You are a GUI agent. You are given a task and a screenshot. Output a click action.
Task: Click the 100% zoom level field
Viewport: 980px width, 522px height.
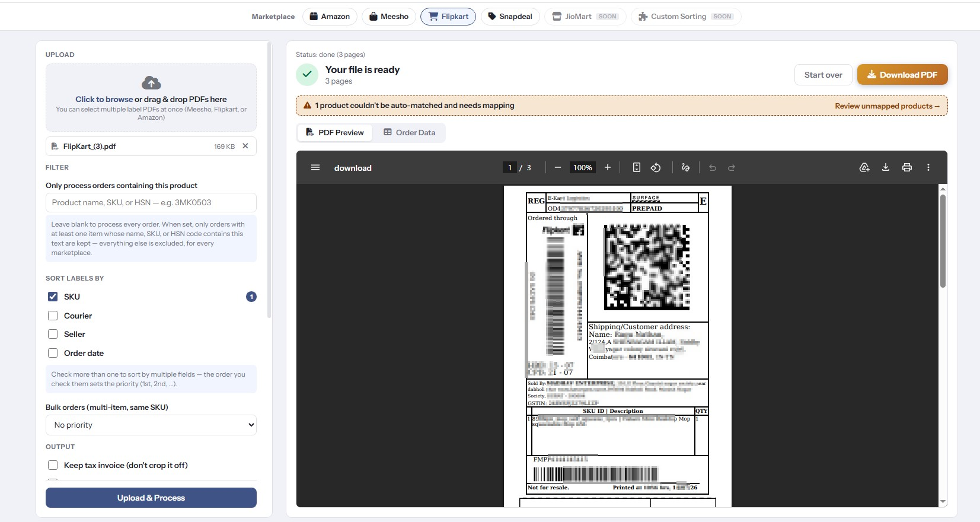582,168
